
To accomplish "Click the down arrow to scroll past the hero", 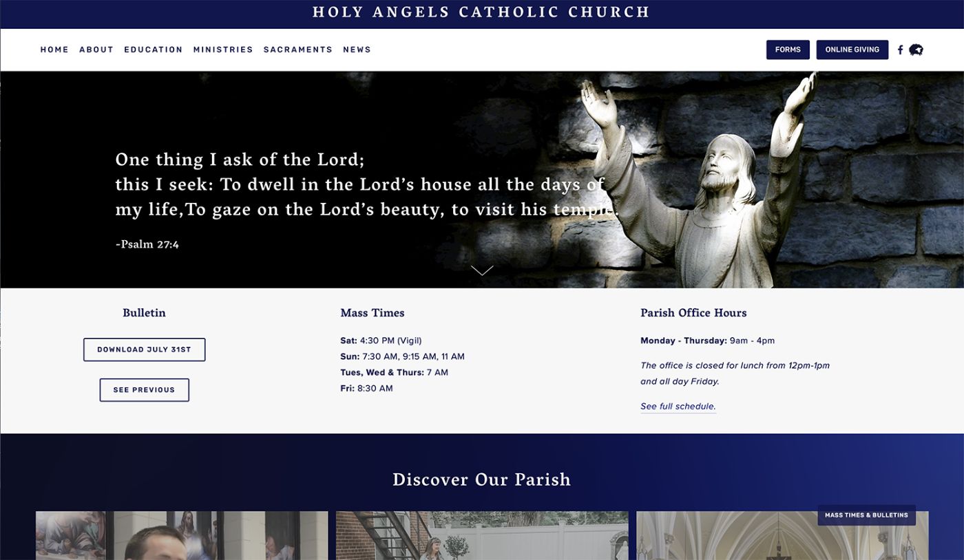I will click(x=481, y=270).
